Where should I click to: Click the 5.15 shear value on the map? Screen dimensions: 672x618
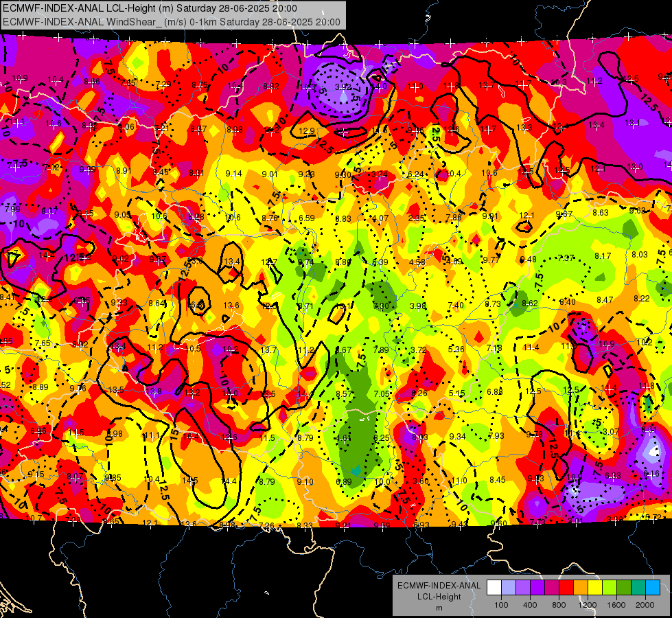pyautogui.click(x=457, y=393)
